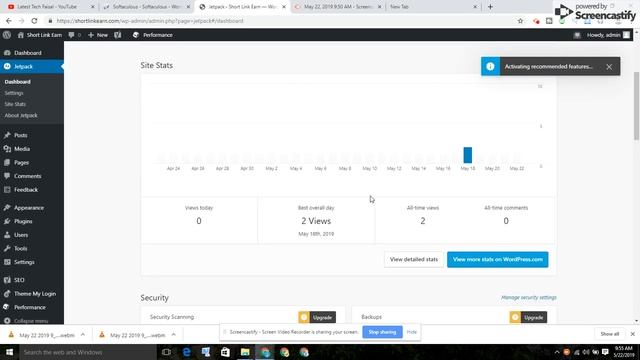Open Plugins icon in sidebar
The height and width of the screenshot is (360, 640).
click(7, 221)
